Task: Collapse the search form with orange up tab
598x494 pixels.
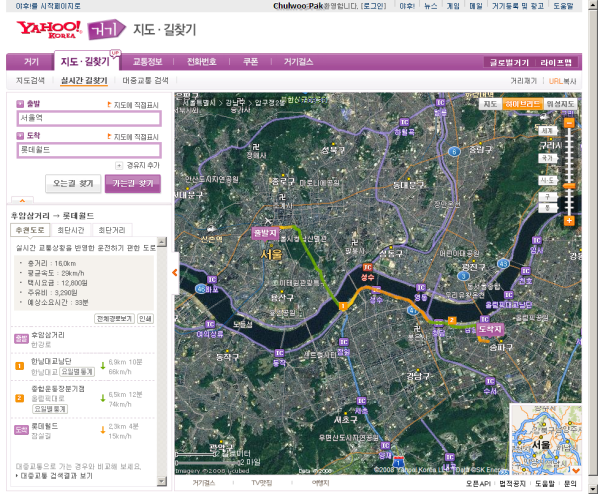Action: 23,200
